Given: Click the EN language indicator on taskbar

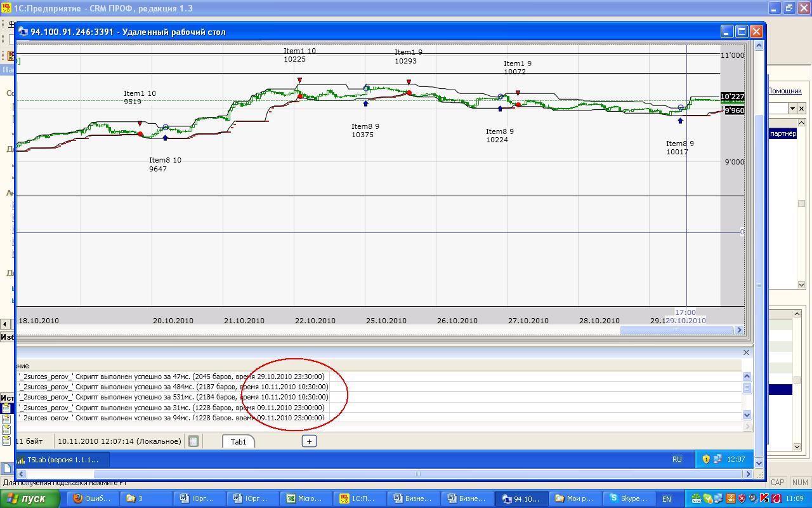Looking at the screenshot, I should pyautogui.click(x=667, y=499).
